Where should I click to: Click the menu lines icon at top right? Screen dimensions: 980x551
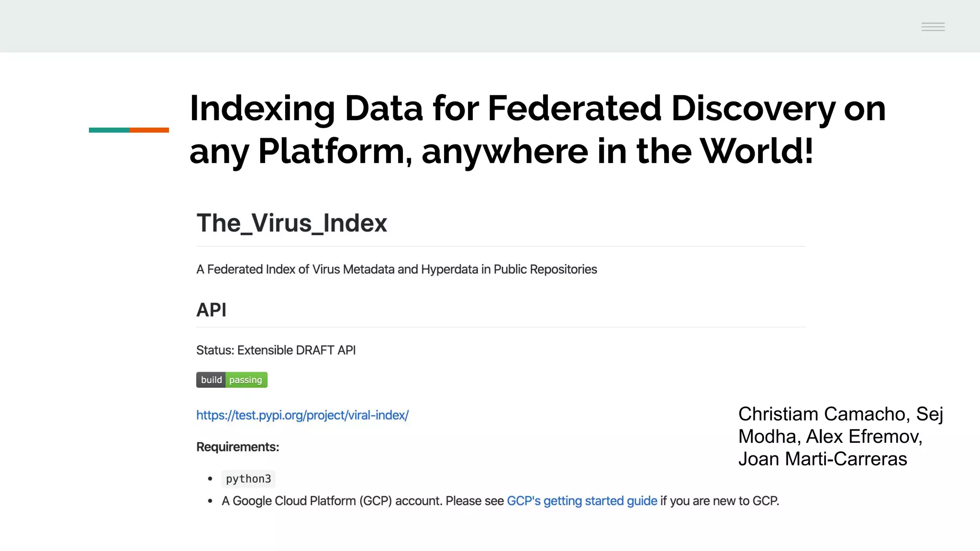pos(933,27)
